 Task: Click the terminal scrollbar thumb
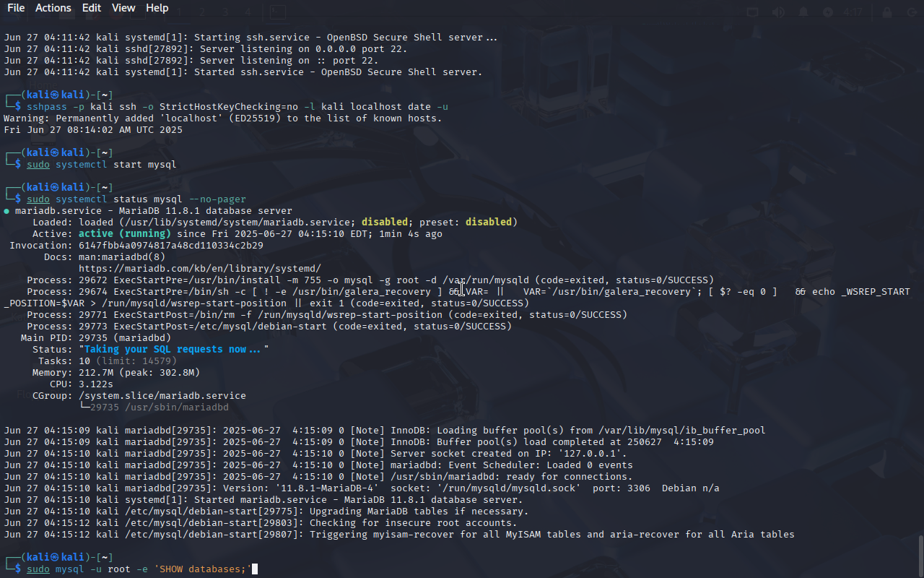(920, 555)
